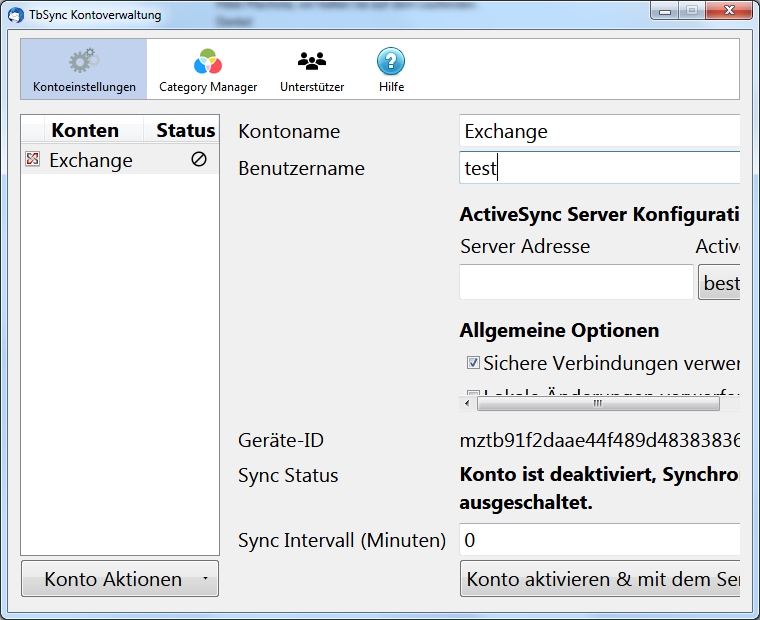Click the Status column header
Screen dimensions: 760x620
tap(185, 130)
